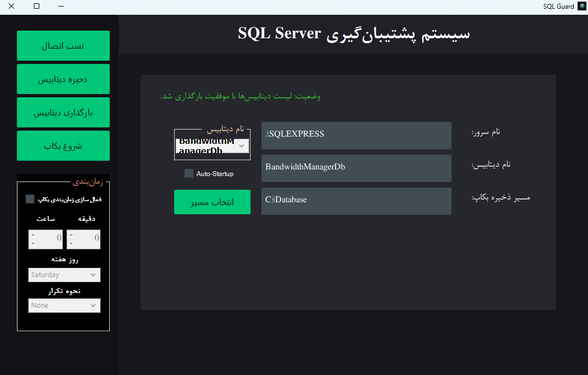
Task: Click the بارگذاری دیتابیس load button
Action: (63, 112)
